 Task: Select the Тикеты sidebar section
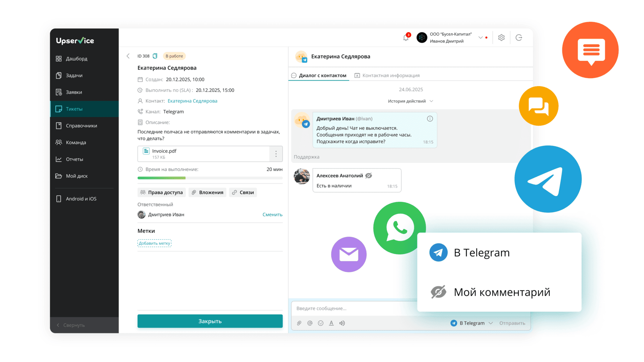pyautogui.click(x=84, y=109)
